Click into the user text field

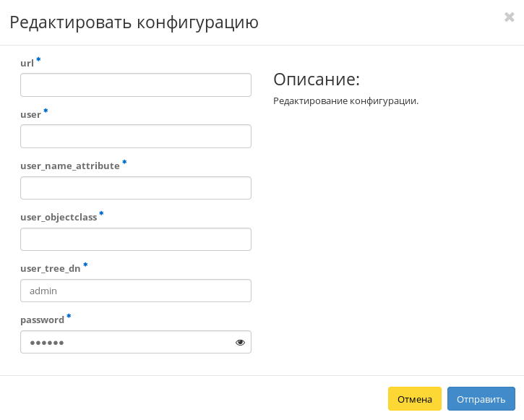pos(135,137)
